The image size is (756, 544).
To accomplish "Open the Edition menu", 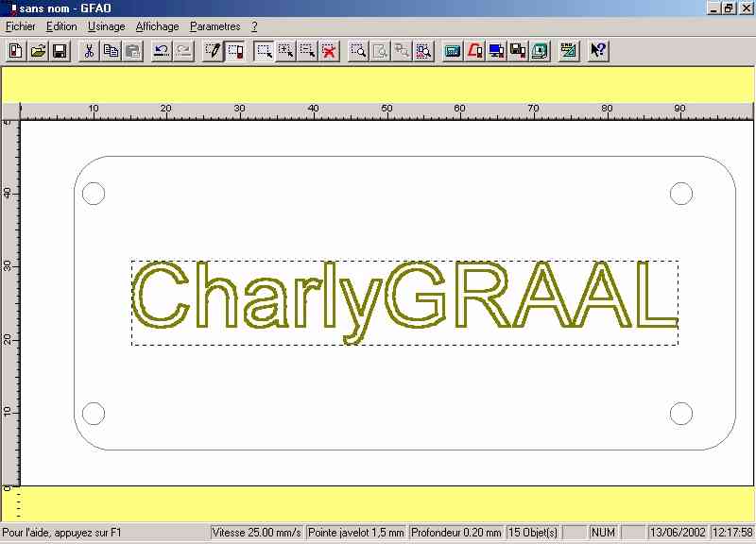I will [x=61, y=26].
